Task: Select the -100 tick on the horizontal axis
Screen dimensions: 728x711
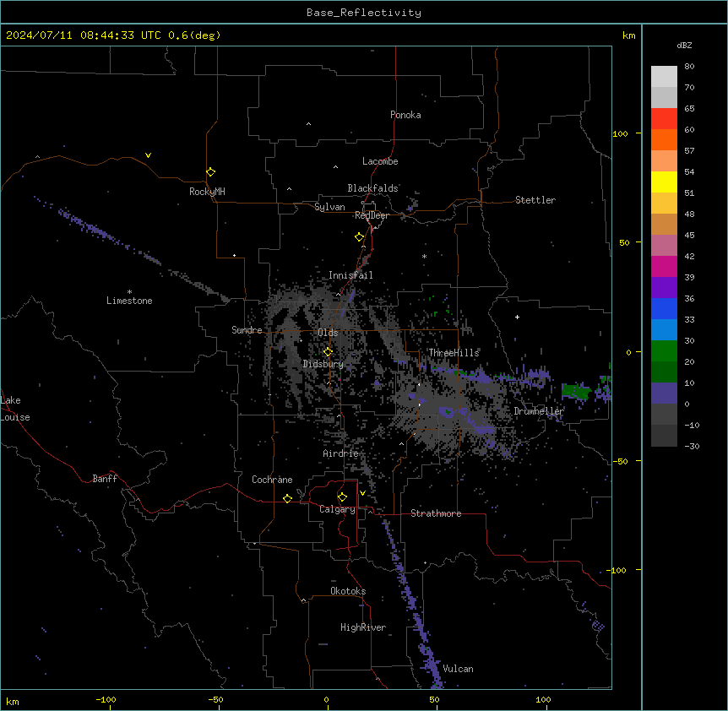Action: point(106,699)
